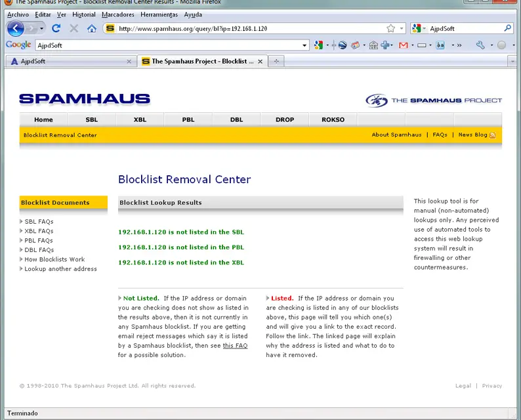This screenshot has width=521, height=420.
Task: Open the Ayuda menu
Action: click(x=193, y=14)
